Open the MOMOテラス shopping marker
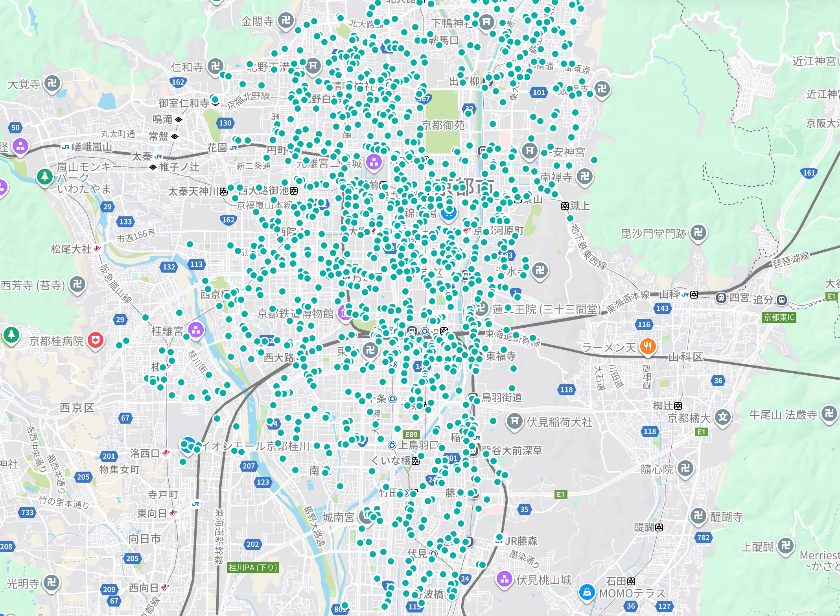Screen dimensions: 840x616 tap(586, 591)
